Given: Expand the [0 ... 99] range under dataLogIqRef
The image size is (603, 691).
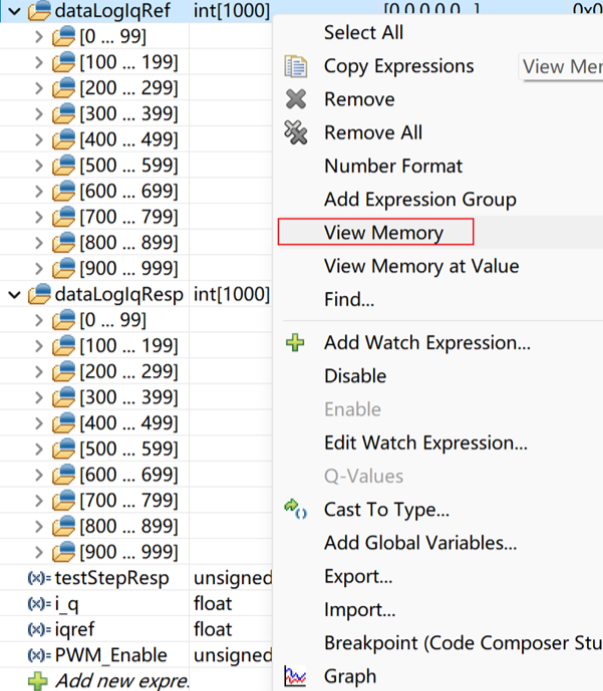Looking at the screenshot, I should pyautogui.click(x=39, y=37).
